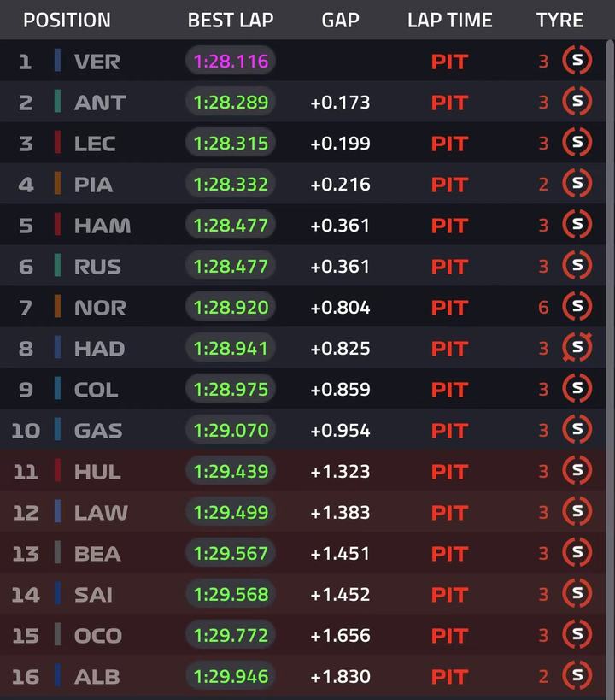
Task: Click the soft tyre icon for HAD
Action: pyautogui.click(x=577, y=347)
